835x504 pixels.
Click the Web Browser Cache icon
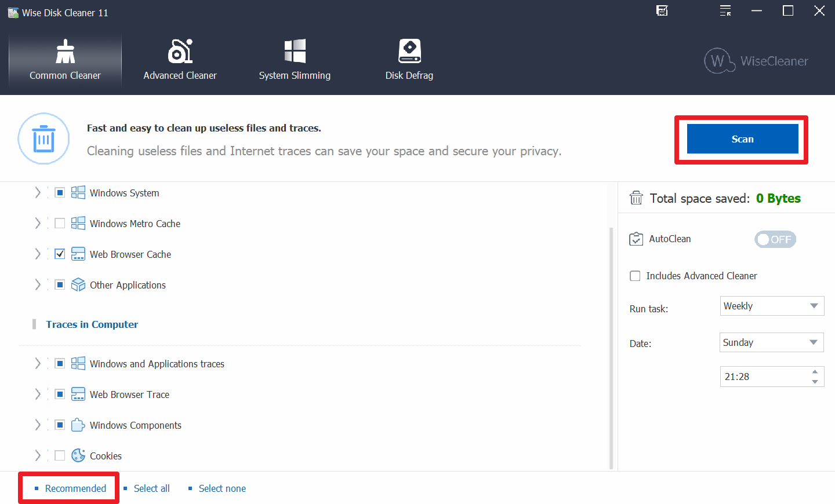78,254
